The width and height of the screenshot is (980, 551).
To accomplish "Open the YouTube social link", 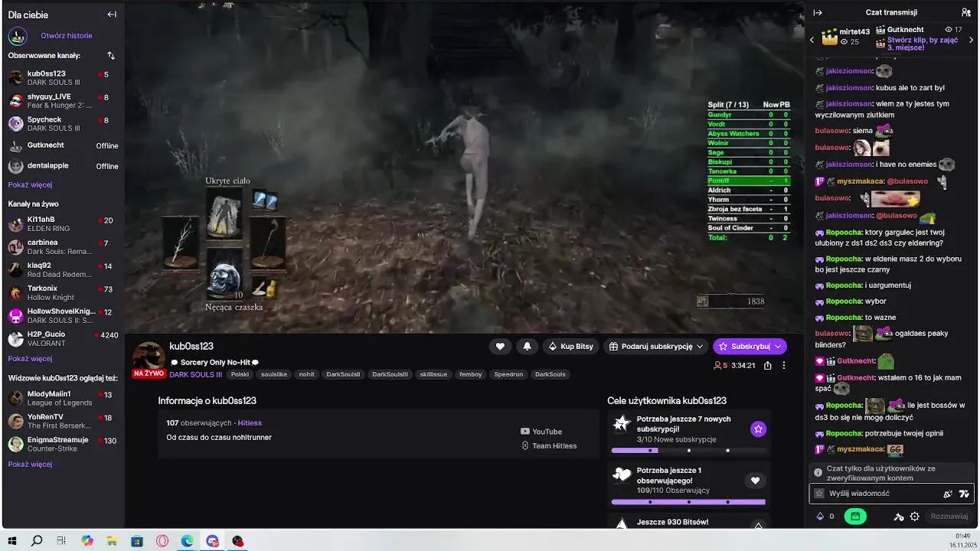I will 541,432.
